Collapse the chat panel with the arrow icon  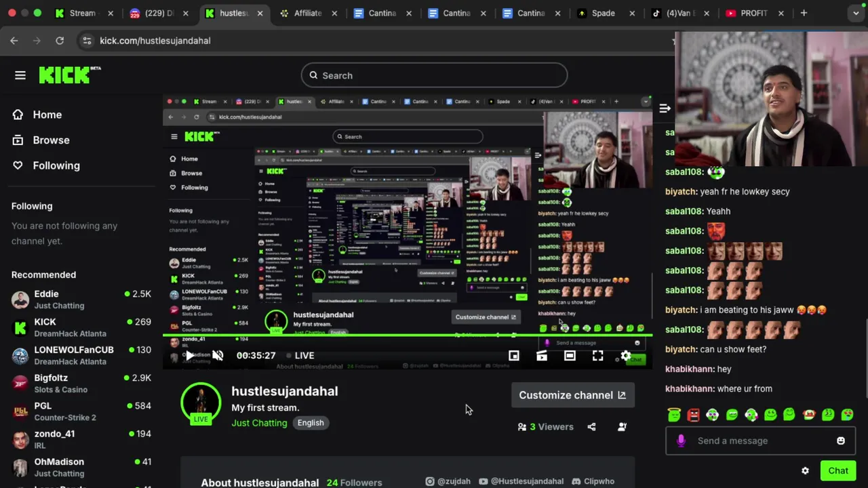click(665, 108)
